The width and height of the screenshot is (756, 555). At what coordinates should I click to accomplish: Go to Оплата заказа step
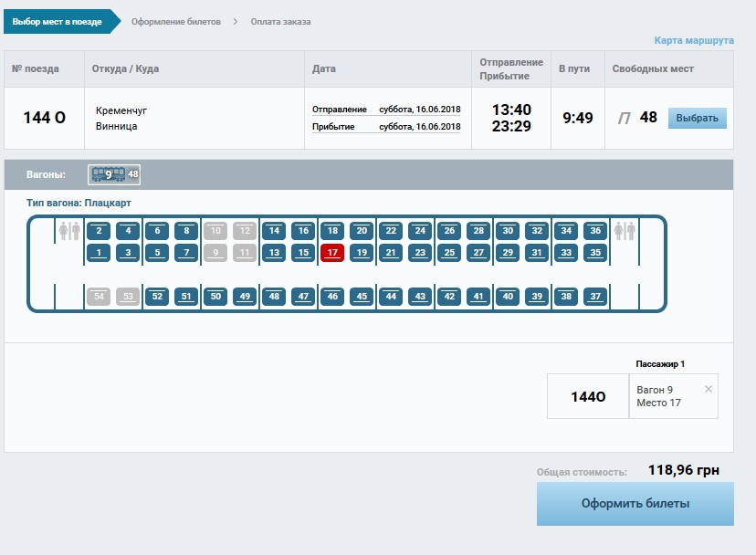point(280,21)
